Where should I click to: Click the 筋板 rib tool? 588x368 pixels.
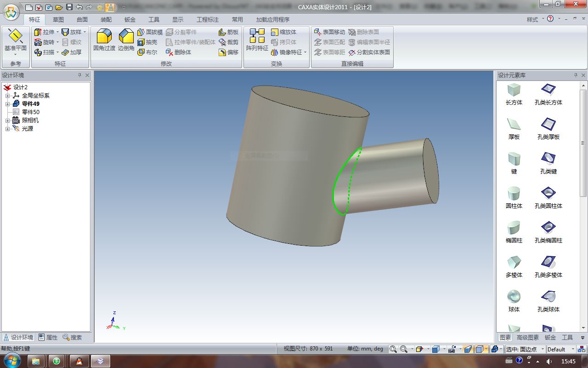229,32
